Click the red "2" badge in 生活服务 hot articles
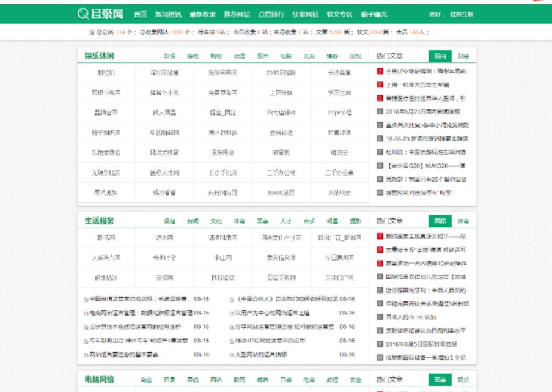This screenshot has height=392, width=552. coord(380,249)
